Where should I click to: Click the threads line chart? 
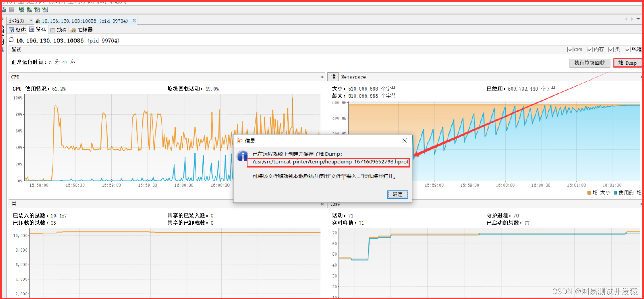[490, 263]
